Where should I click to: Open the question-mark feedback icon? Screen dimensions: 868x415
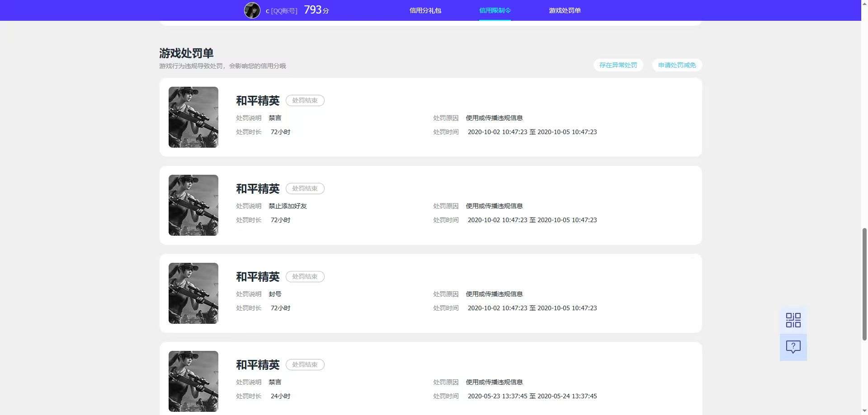(x=793, y=347)
